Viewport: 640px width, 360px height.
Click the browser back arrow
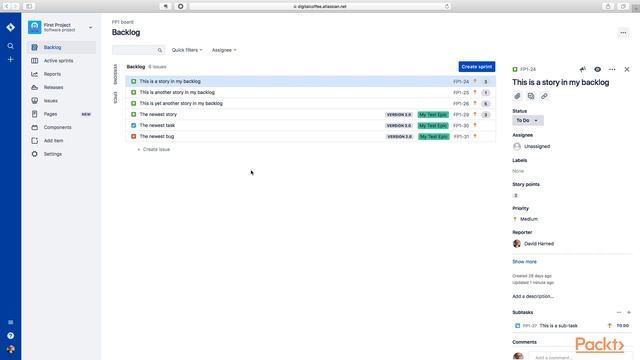click(x=7, y=7)
